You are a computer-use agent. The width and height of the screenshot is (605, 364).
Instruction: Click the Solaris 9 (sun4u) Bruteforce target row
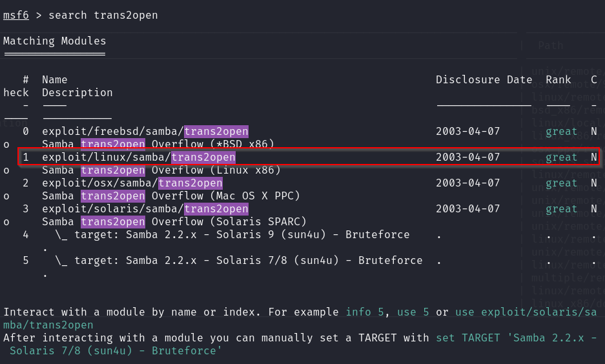(232, 235)
